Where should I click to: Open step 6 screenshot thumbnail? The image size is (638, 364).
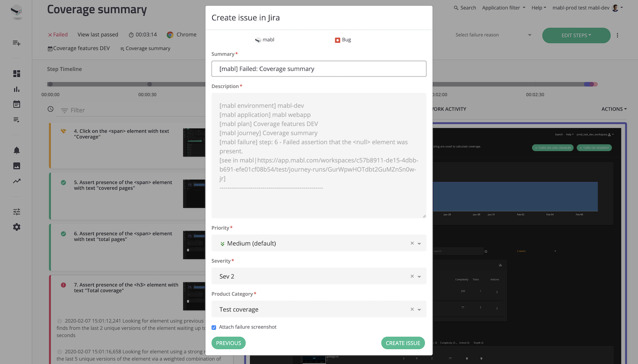click(x=194, y=245)
